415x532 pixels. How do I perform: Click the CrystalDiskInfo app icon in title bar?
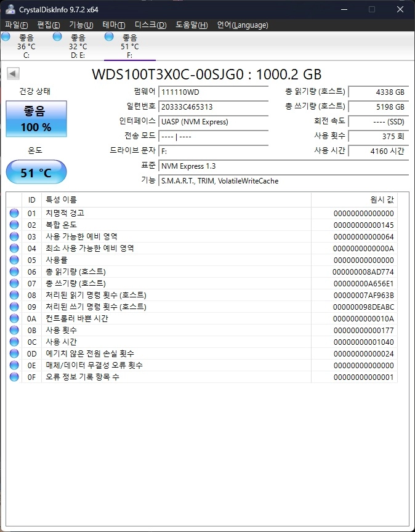pos(10,9)
